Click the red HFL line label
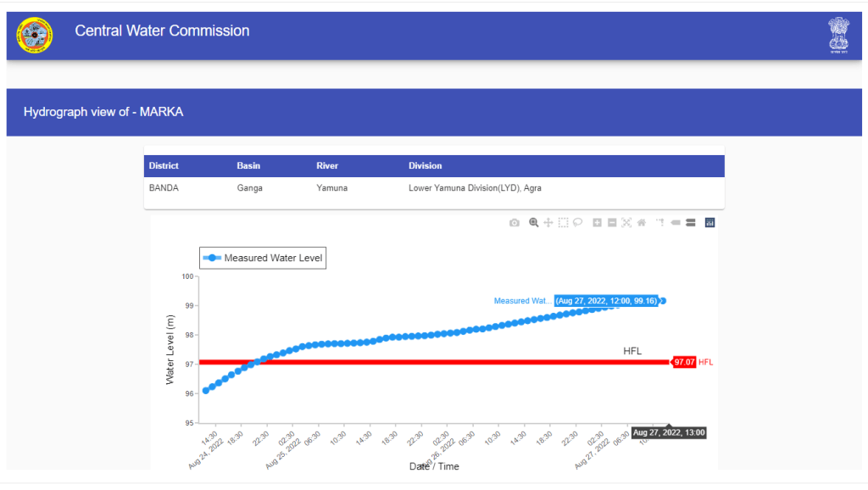 pos(705,362)
